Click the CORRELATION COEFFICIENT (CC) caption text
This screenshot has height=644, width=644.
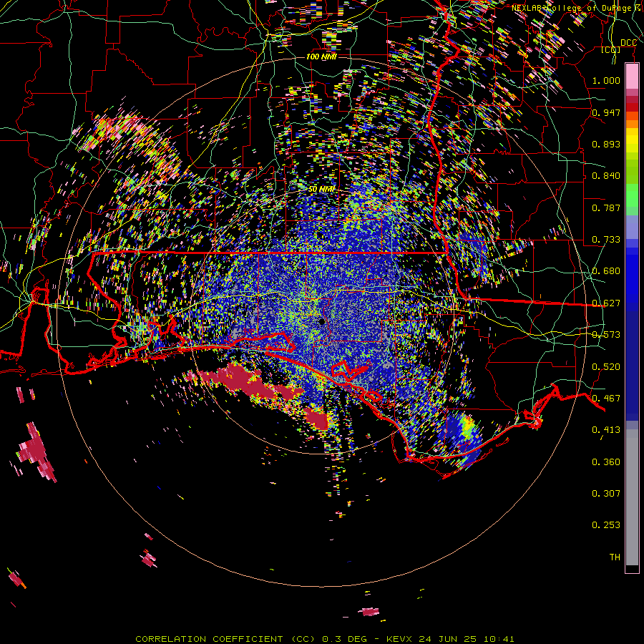click(x=226, y=639)
